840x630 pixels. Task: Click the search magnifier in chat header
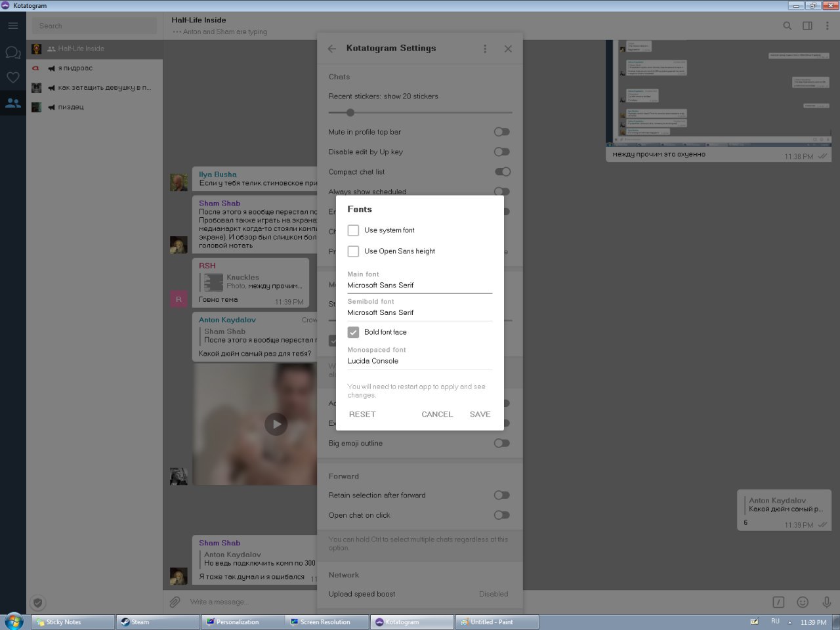pos(787,26)
